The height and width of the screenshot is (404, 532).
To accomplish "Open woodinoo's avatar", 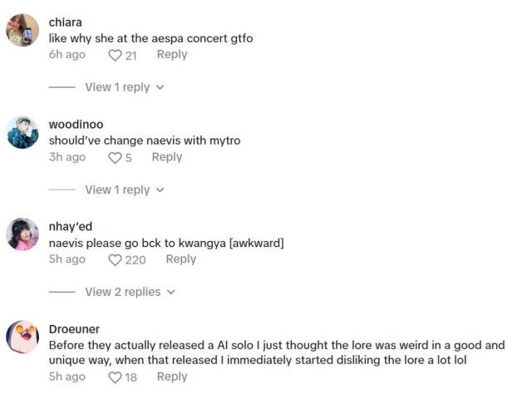I will point(22,132).
